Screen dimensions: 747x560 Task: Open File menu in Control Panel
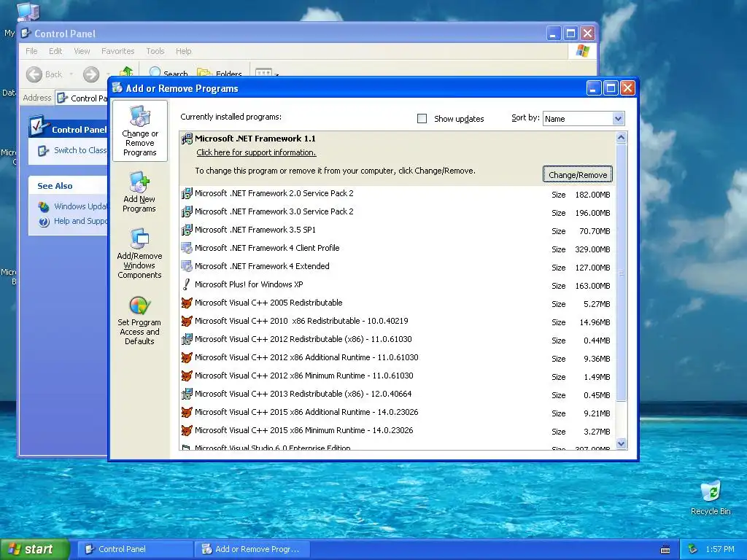[x=31, y=51]
